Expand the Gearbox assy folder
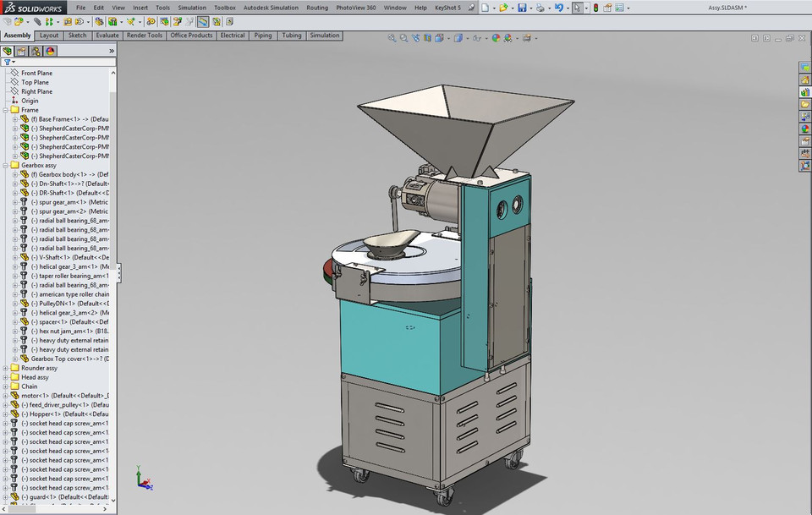 click(x=6, y=165)
